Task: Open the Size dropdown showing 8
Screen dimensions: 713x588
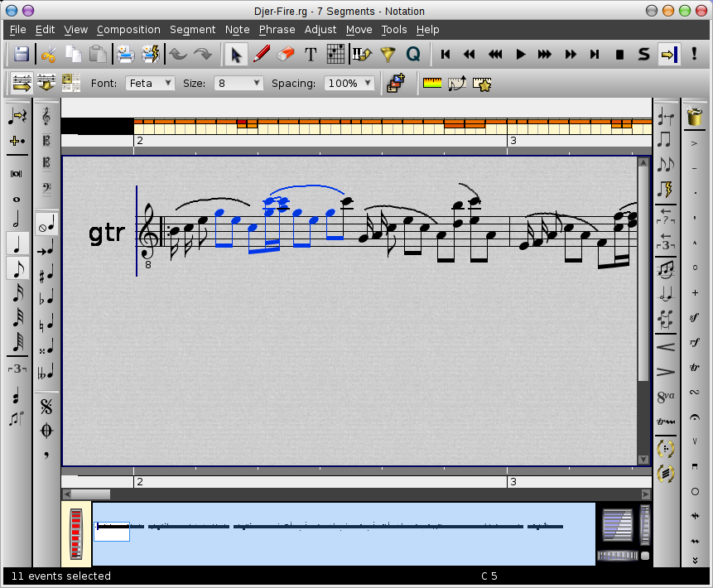Action: pyautogui.click(x=238, y=83)
